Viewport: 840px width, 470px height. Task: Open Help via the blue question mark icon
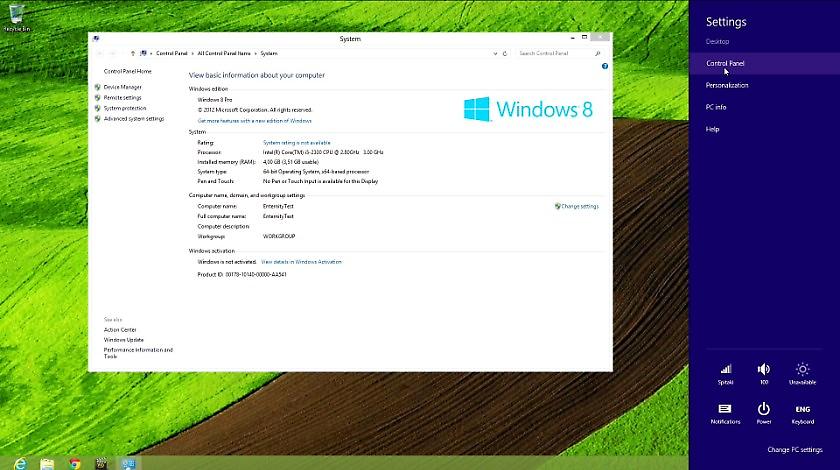pos(605,66)
